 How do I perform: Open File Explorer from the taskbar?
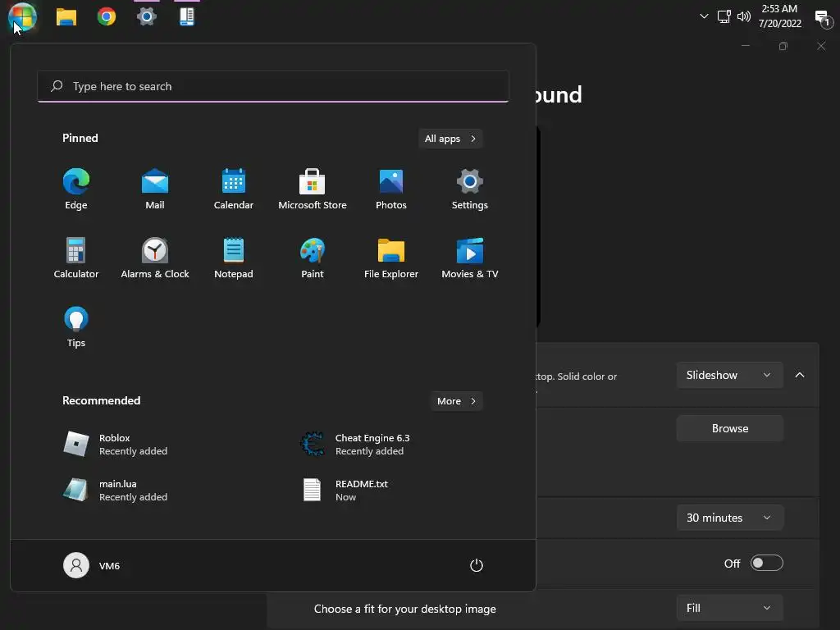[66, 16]
